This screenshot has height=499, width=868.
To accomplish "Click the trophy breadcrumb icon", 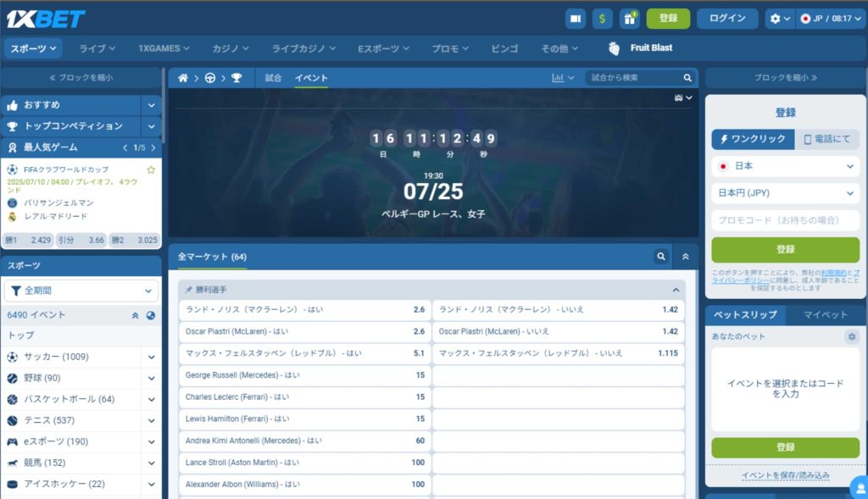I will 236,78.
